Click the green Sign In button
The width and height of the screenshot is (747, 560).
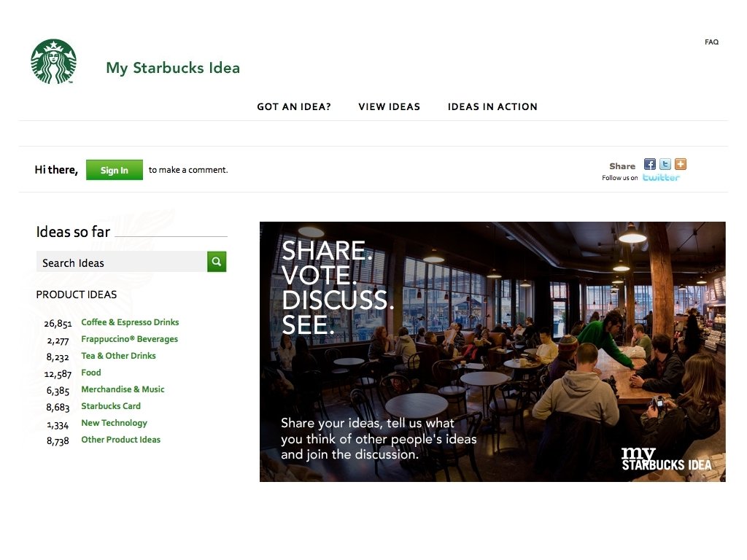click(x=115, y=170)
